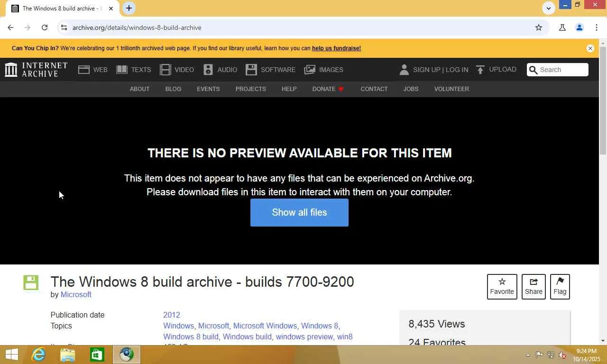The image size is (607, 364).
Task: Open the windows preview topic link
Action: [x=304, y=337]
